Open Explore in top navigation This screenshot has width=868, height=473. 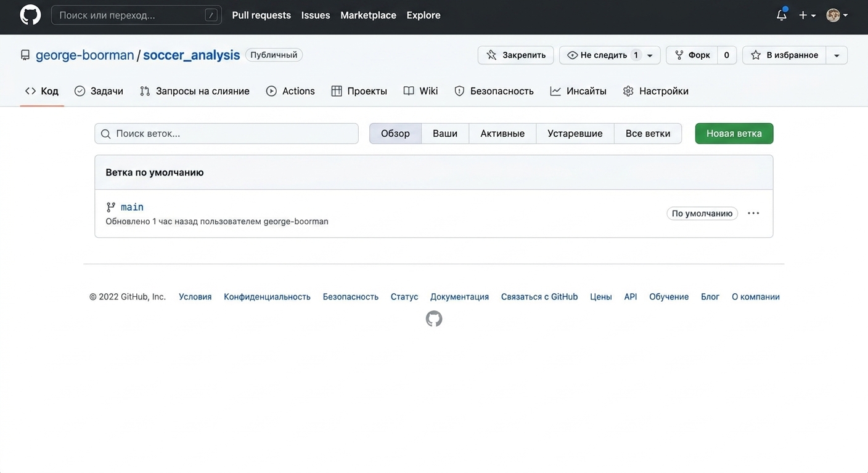point(424,15)
